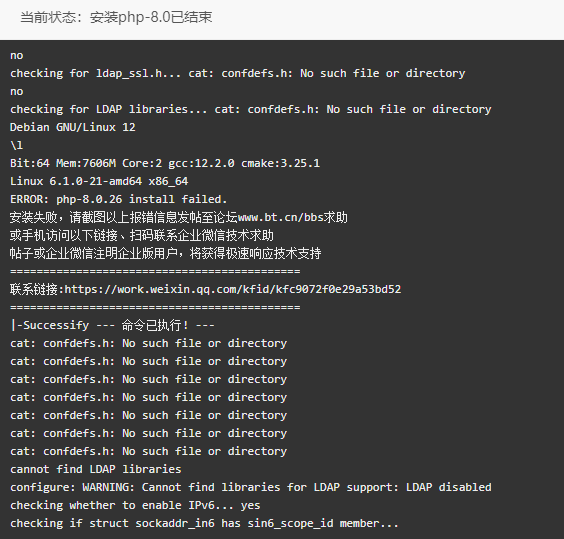Click the '|-Successify --- 命令已执行' line
Image resolution: width=564 pixels, height=539 pixels.
pyautogui.click(x=112, y=325)
